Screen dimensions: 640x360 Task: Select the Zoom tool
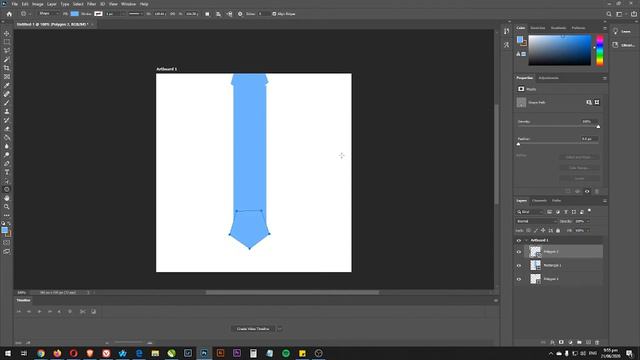(x=7, y=207)
